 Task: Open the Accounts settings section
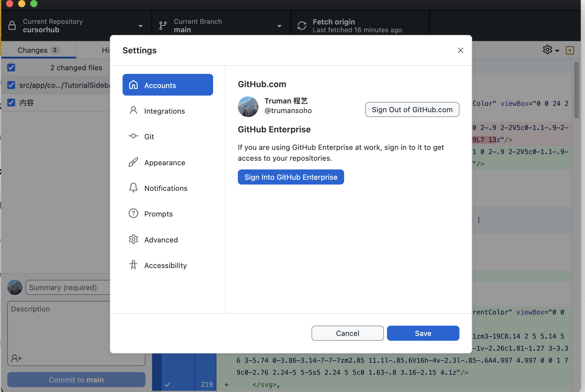click(x=168, y=85)
